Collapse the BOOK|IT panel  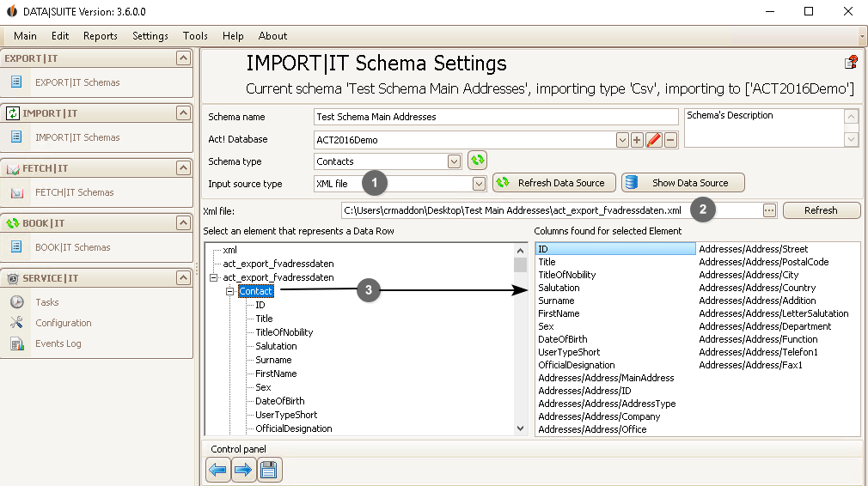click(183, 222)
